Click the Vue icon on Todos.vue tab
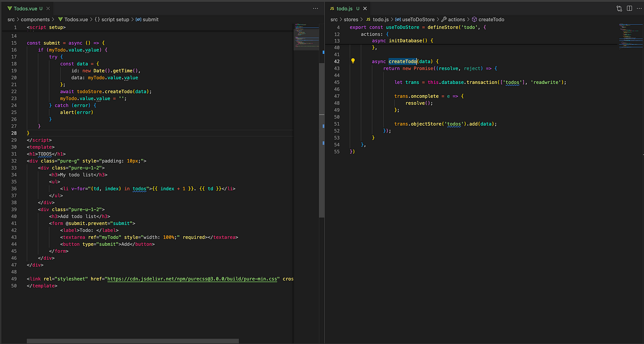This screenshot has width=644, height=344. [x=10, y=8]
